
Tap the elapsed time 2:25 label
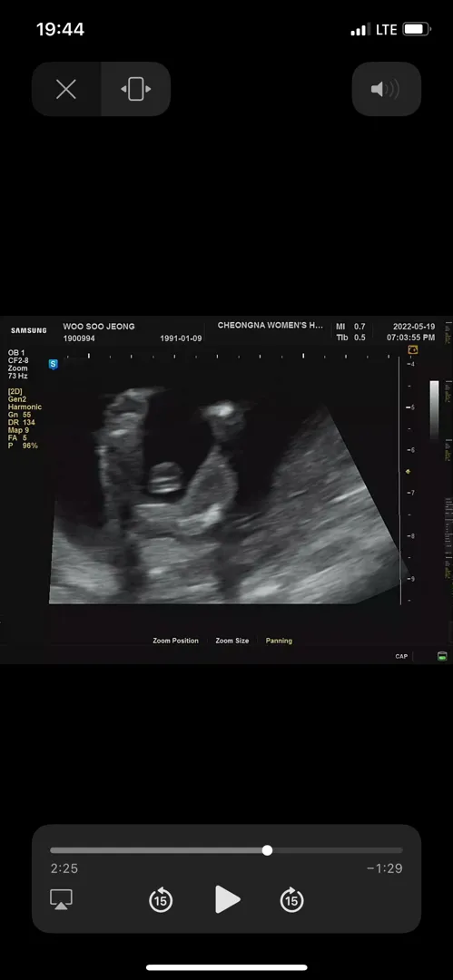pyautogui.click(x=64, y=868)
